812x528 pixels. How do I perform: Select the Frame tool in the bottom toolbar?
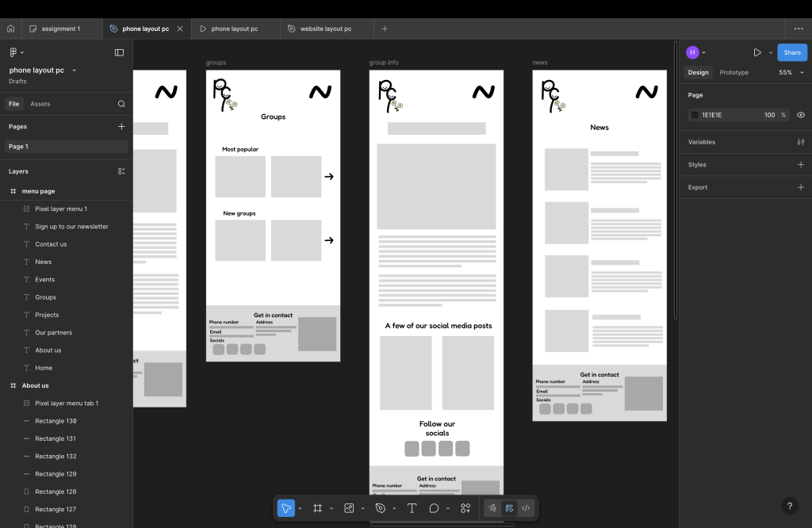click(317, 508)
